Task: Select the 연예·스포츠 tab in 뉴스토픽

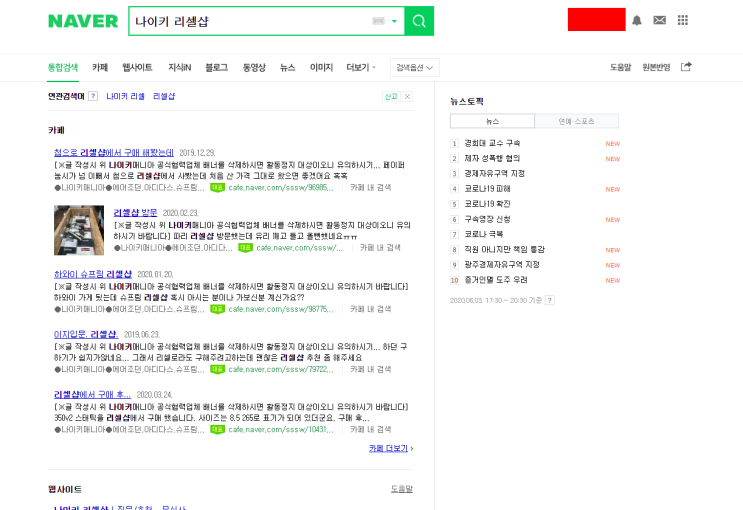Action: pyautogui.click(x=576, y=121)
